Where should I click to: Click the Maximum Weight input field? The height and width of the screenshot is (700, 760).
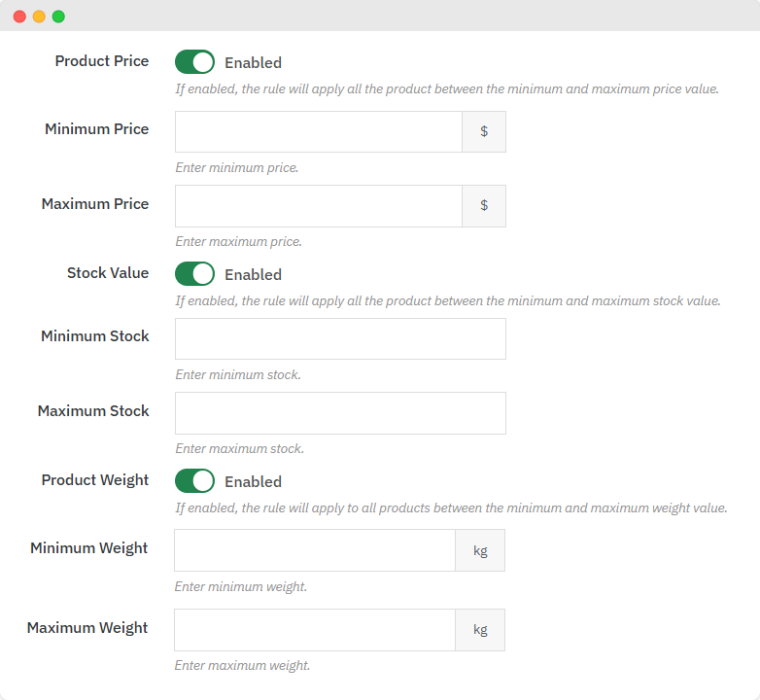click(x=314, y=630)
